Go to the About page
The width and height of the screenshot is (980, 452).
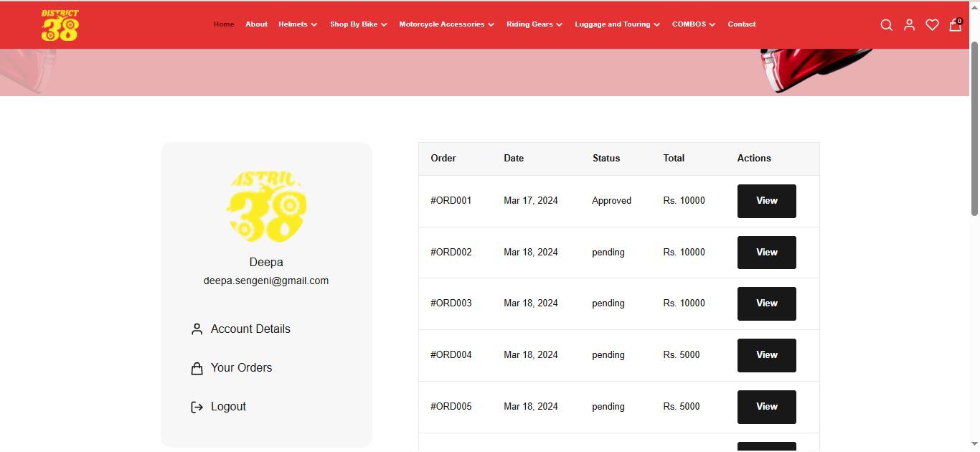point(256,24)
